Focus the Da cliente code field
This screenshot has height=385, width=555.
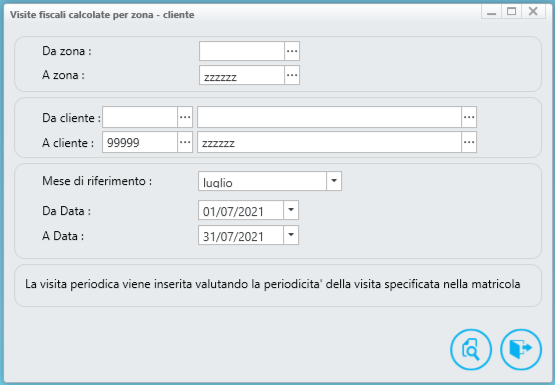coord(140,117)
